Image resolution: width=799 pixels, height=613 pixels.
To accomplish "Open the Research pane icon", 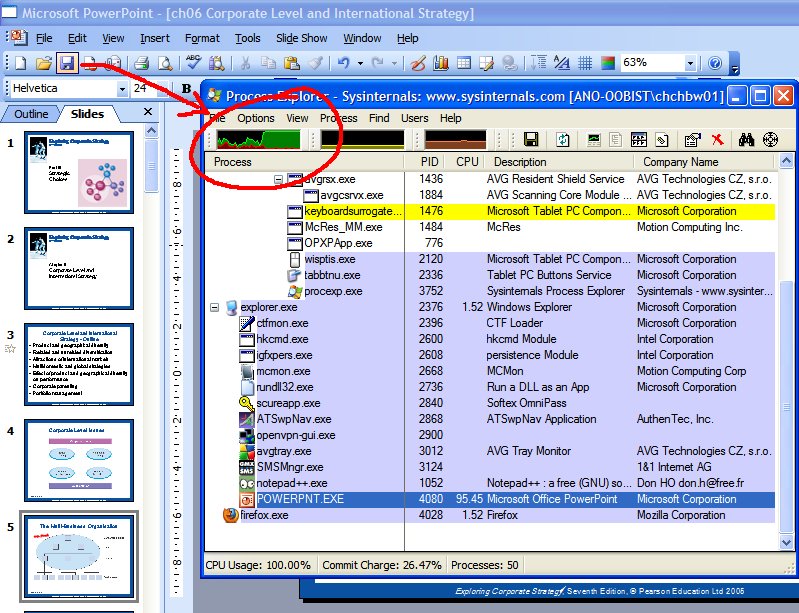I will click(x=217, y=63).
